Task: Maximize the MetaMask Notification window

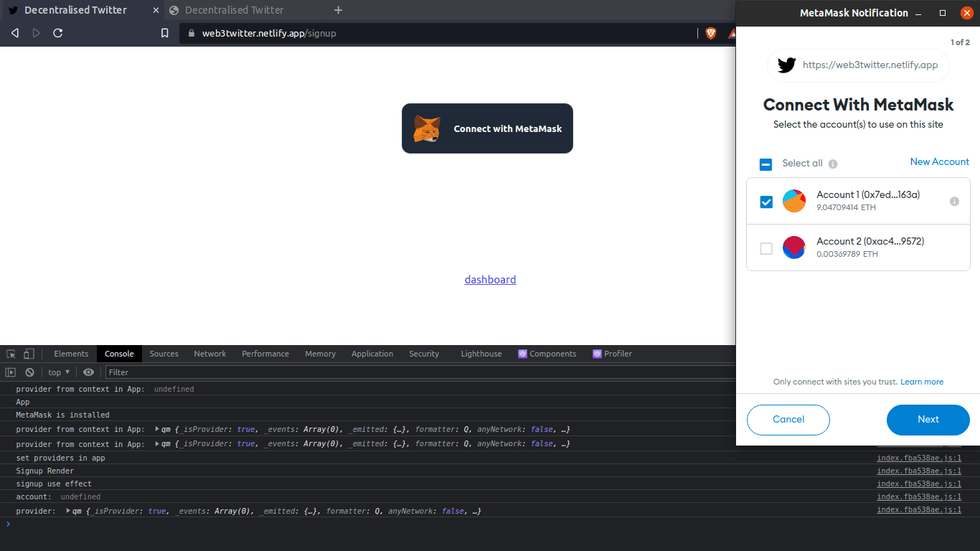Action: point(943,13)
